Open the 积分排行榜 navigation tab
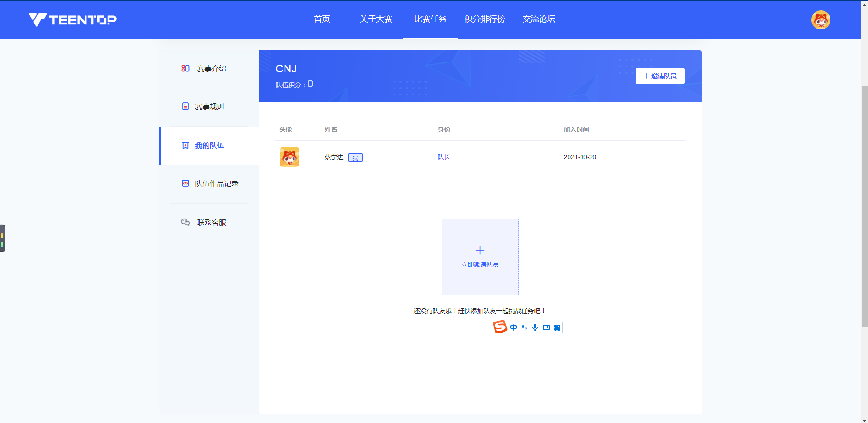 pos(485,19)
